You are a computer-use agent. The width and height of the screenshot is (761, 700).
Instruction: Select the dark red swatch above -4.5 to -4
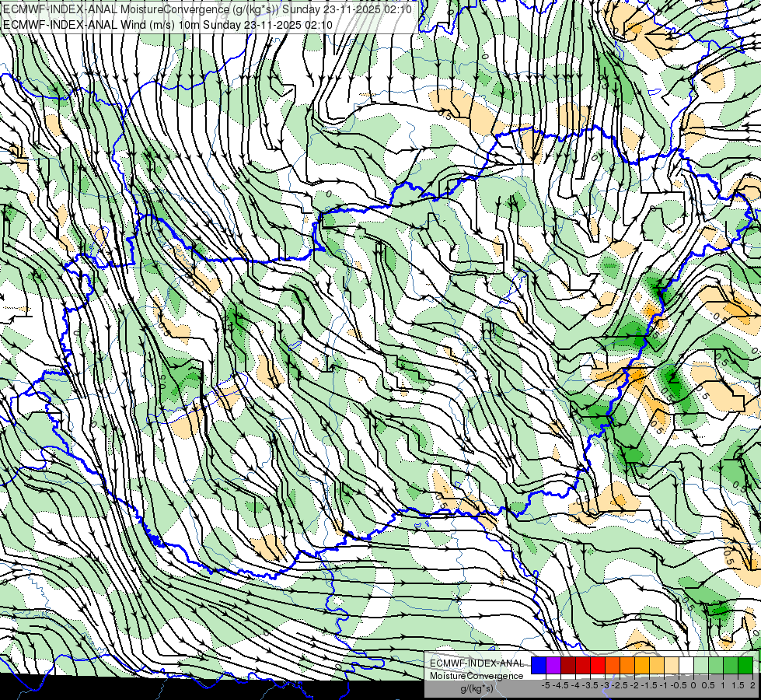(568, 666)
